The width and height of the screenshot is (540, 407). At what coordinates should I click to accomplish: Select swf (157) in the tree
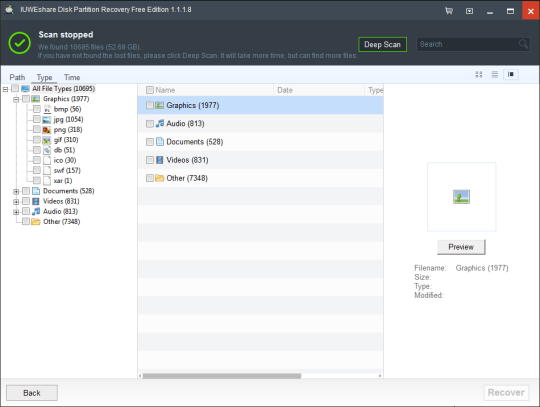pyautogui.click(x=67, y=170)
